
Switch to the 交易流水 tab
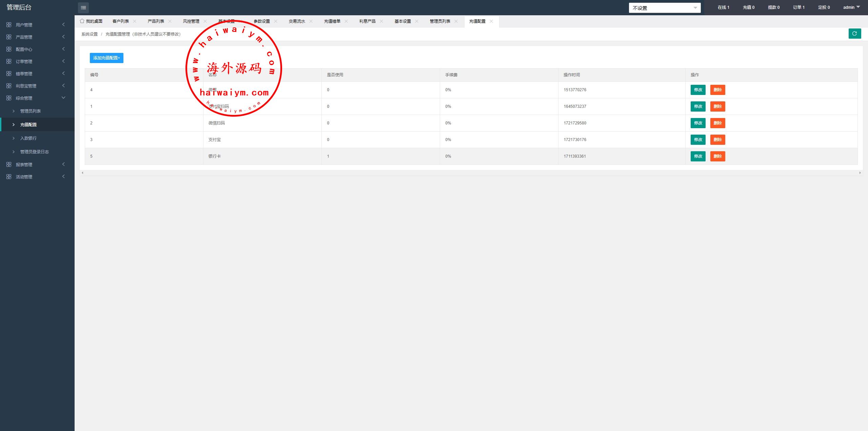[297, 21]
